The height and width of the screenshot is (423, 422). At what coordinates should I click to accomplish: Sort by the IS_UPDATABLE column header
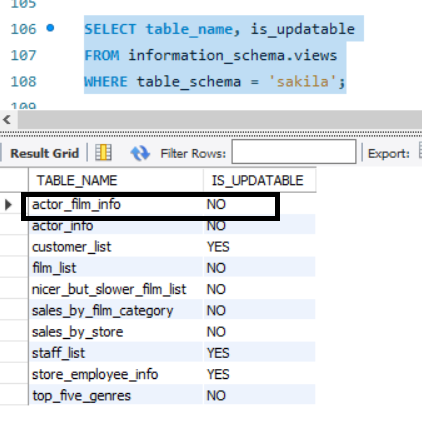click(259, 180)
